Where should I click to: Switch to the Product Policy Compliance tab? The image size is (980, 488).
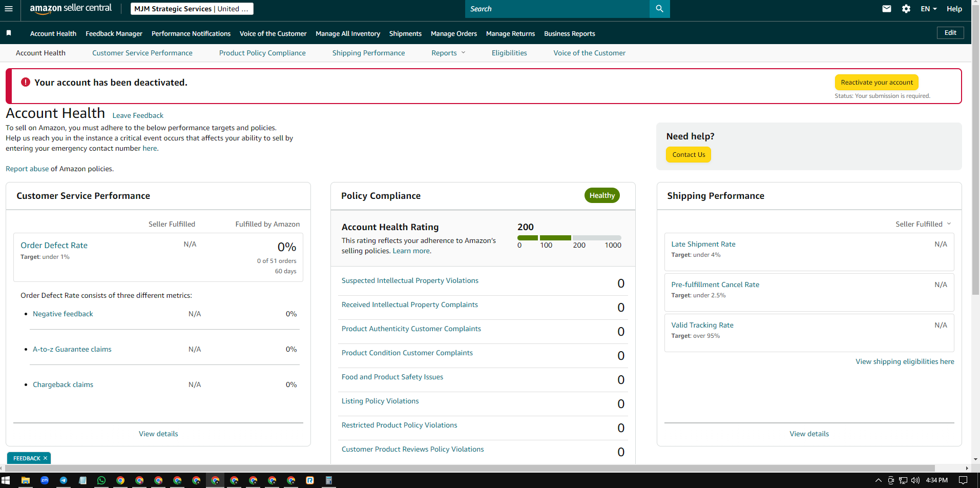click(x=262, y=53)
